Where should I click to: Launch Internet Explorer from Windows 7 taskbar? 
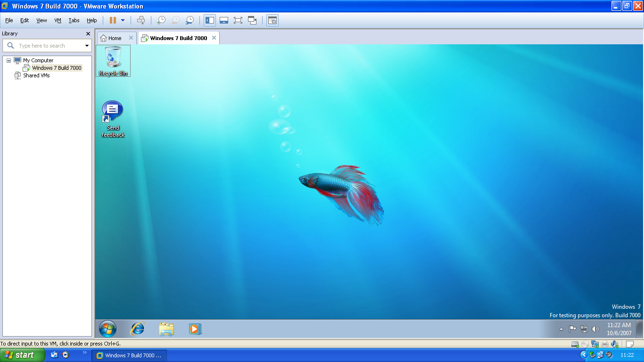point(137,329)
